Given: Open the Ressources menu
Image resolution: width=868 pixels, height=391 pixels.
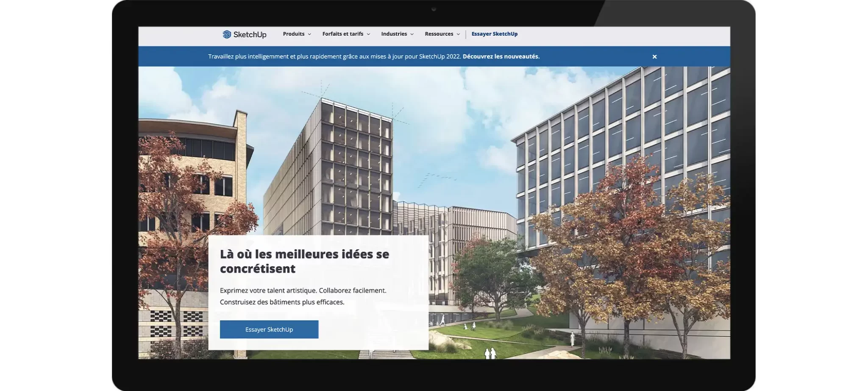Looking at the screenshot, I should [x=442, y=34].
